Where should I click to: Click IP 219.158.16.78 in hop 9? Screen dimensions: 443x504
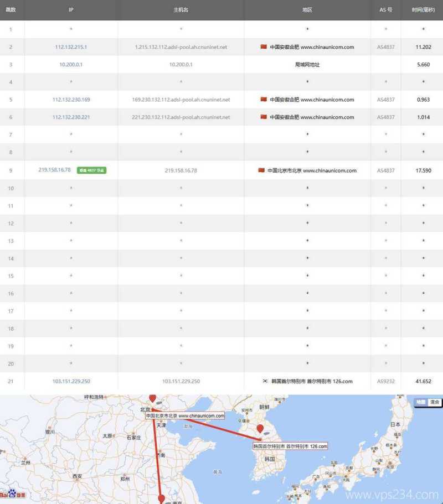(x=54, y=170)
